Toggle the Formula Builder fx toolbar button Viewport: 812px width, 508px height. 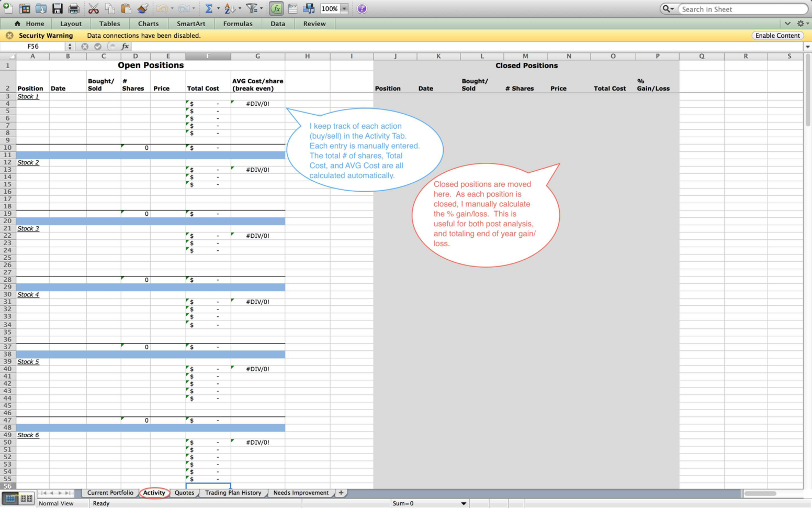276,9
